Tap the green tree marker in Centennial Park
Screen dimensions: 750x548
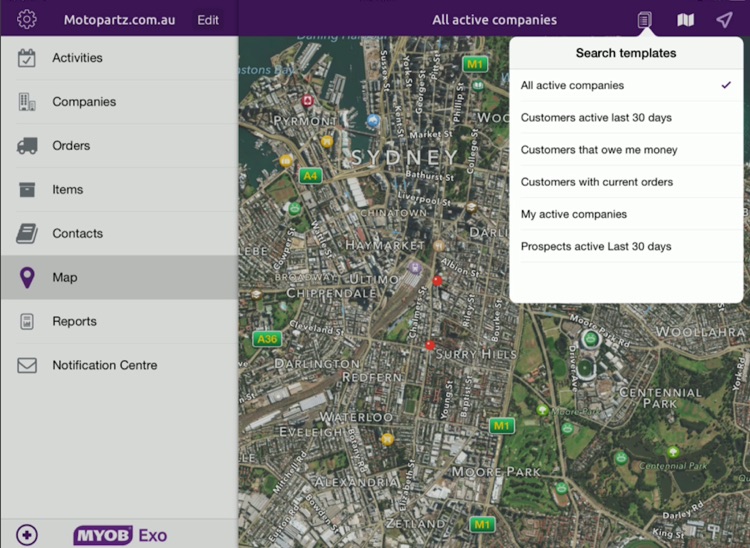[x=673, y=451]
